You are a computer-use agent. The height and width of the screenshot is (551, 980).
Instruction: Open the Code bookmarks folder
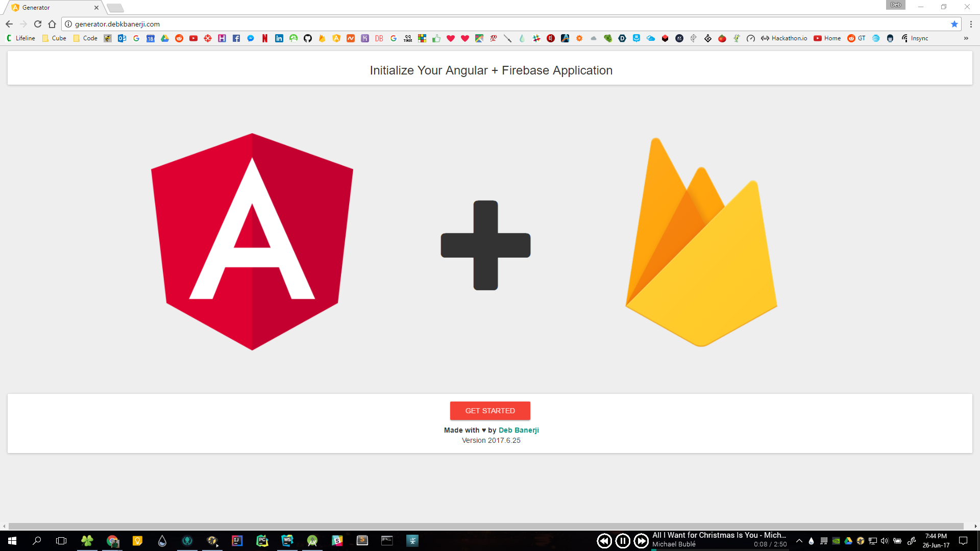pyautogui.click(x=85, y=38)
